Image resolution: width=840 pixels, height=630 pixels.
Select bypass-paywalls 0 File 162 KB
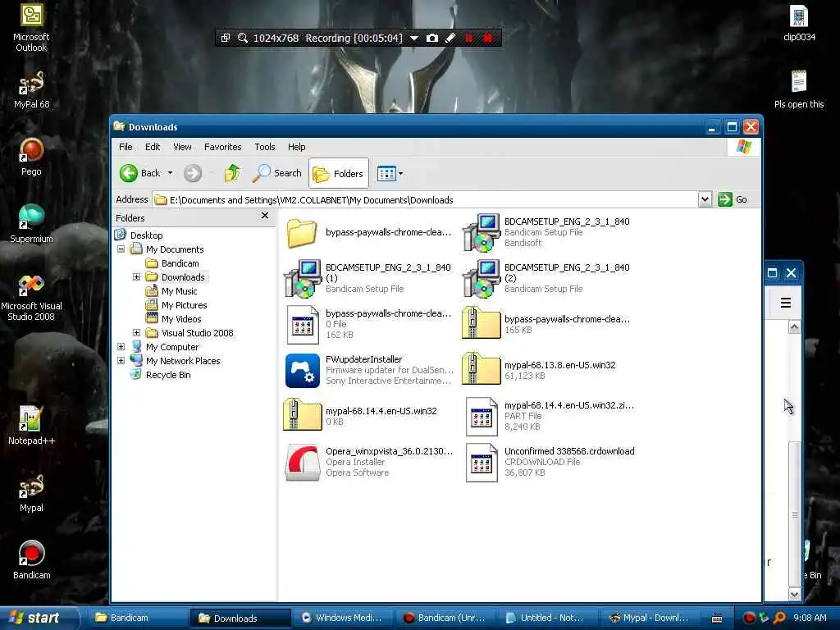(368, 324)
